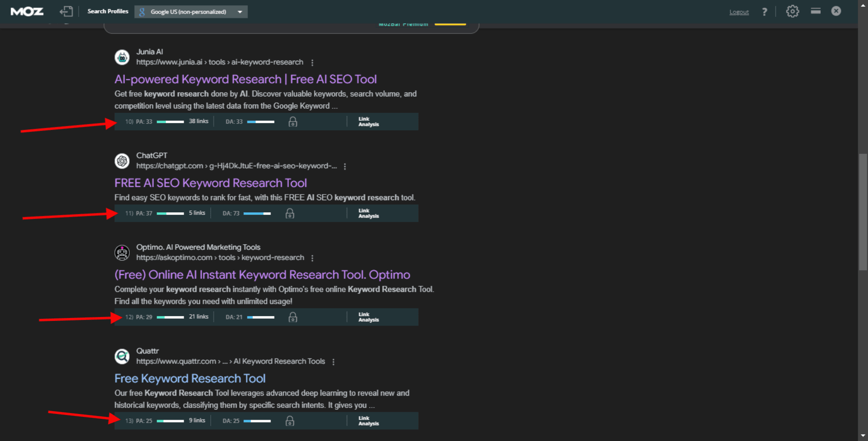Click 'DA: 33' value in Junia bar
The width and height of the screenshot is (868, 441).
click(x=234, y=122)
